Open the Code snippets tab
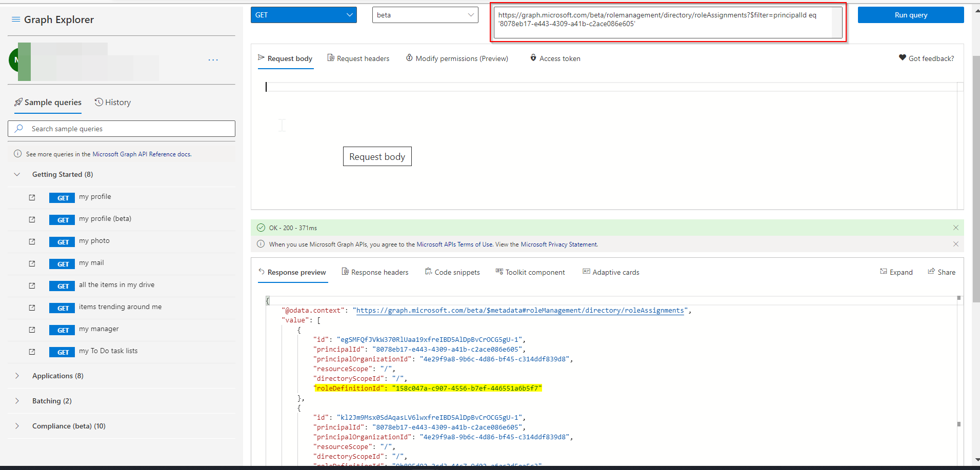This screenshot has height=470, width=980. click(x=453, y=272)
